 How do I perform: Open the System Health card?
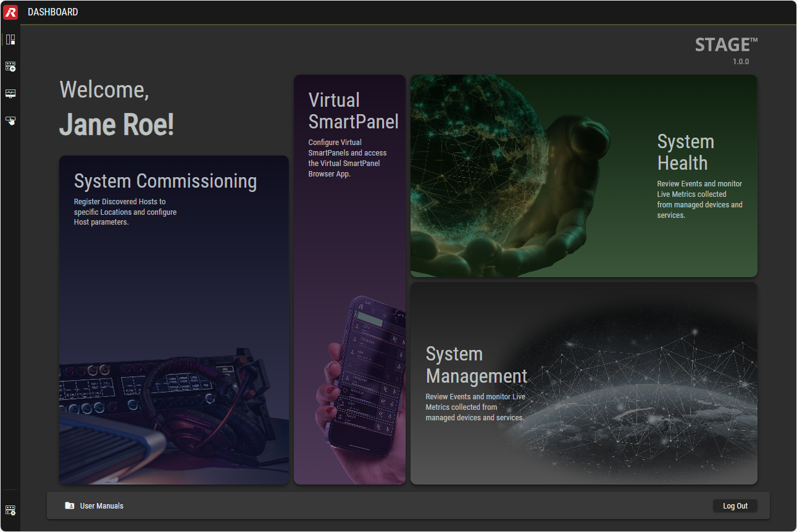coord(584,176)
